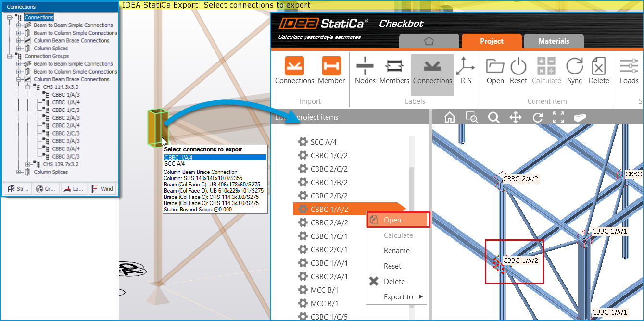Click the Open folder icon in Current item

(x=495, y=65)
